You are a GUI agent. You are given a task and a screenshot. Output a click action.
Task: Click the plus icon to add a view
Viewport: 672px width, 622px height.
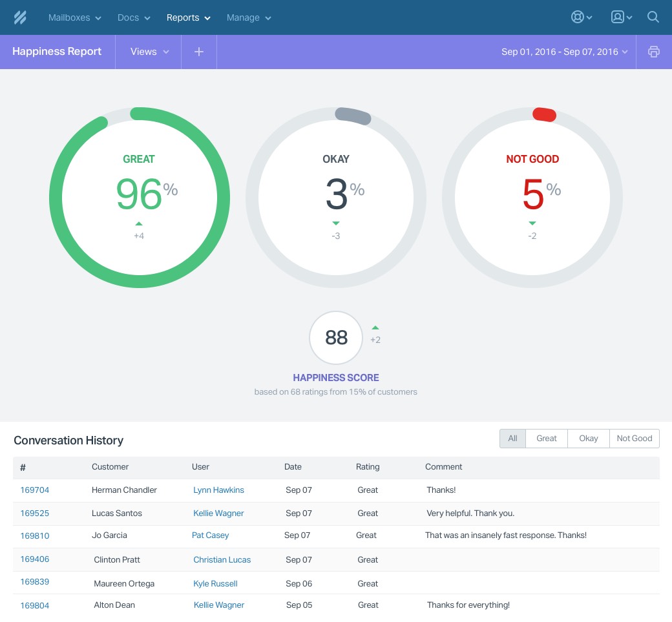coord(198,52)
